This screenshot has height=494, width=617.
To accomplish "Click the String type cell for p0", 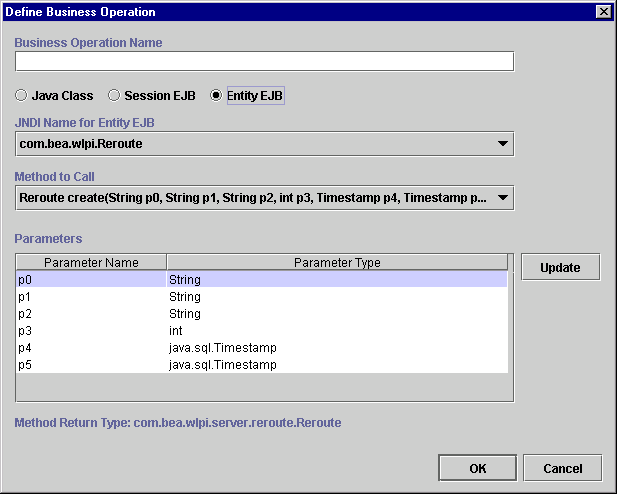I will pyautogui.click(x=337, y=279).
